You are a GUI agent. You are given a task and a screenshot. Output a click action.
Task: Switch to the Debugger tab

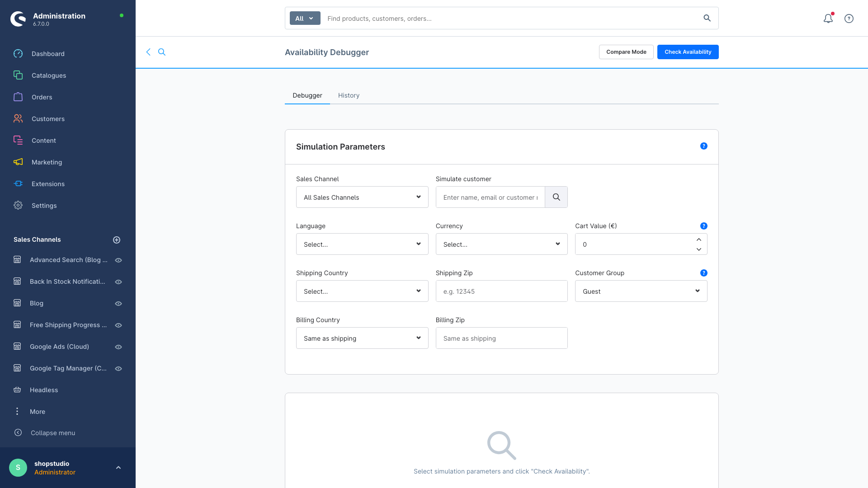[307, 95]
